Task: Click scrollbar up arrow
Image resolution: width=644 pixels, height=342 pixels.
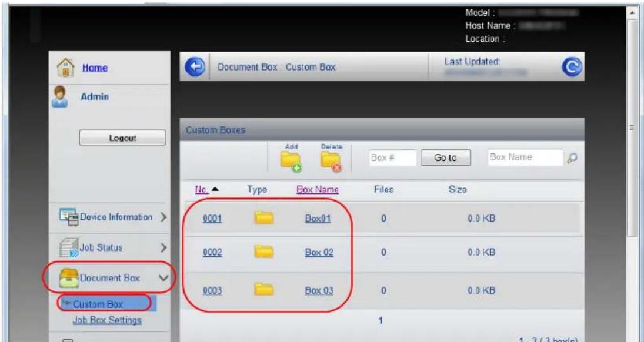Action: tap(633, 13)
